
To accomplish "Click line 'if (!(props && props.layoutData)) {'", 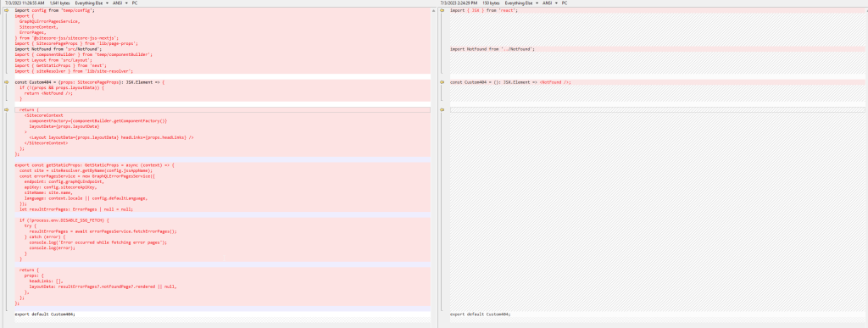I will coord(61,87).
